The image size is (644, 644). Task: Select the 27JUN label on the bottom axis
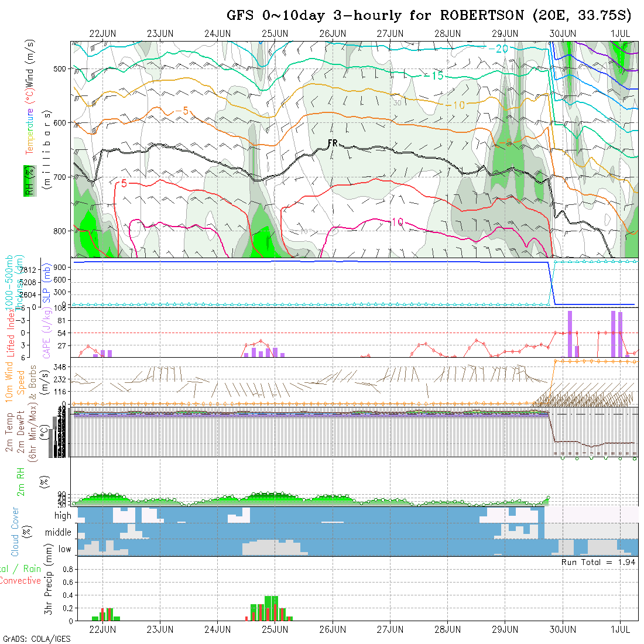(390, 629)
